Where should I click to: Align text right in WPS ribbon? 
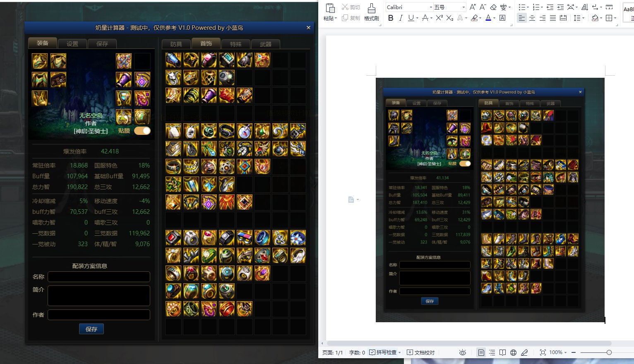543,18
